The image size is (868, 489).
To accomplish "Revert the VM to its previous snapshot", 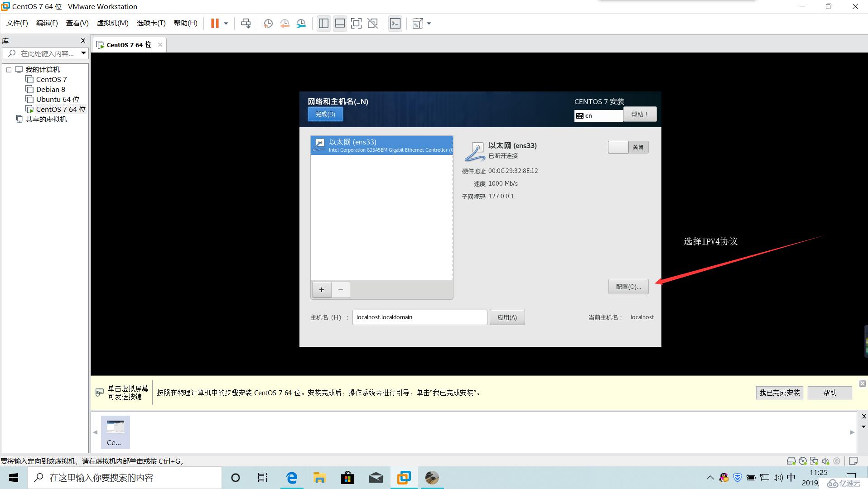I will point(285,24).
